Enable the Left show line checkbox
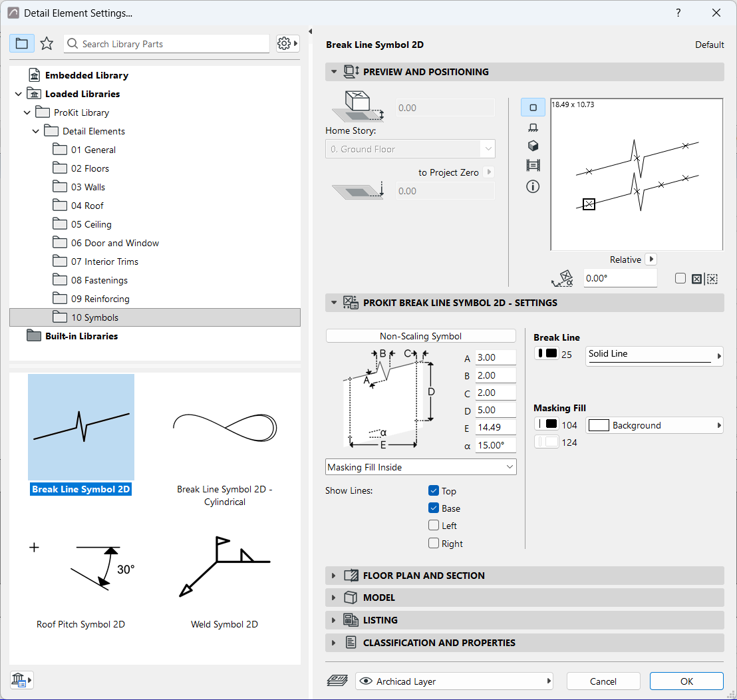 click(434, 526)
